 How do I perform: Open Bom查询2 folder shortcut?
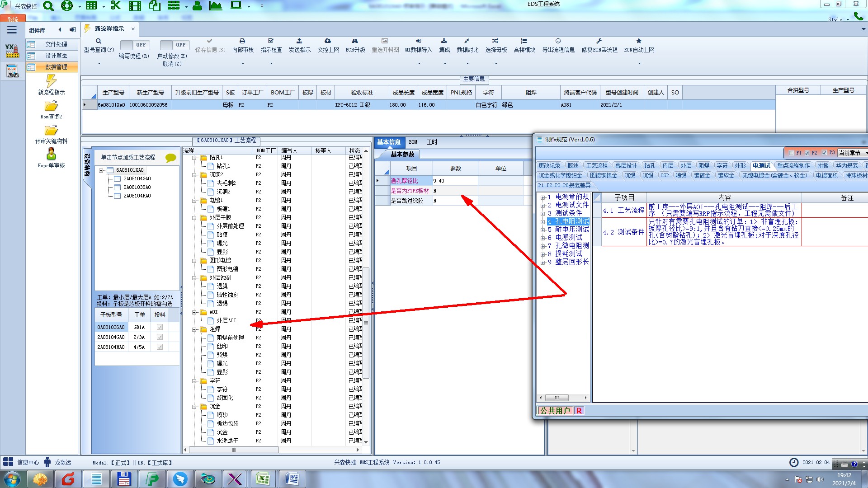point(51,110)
